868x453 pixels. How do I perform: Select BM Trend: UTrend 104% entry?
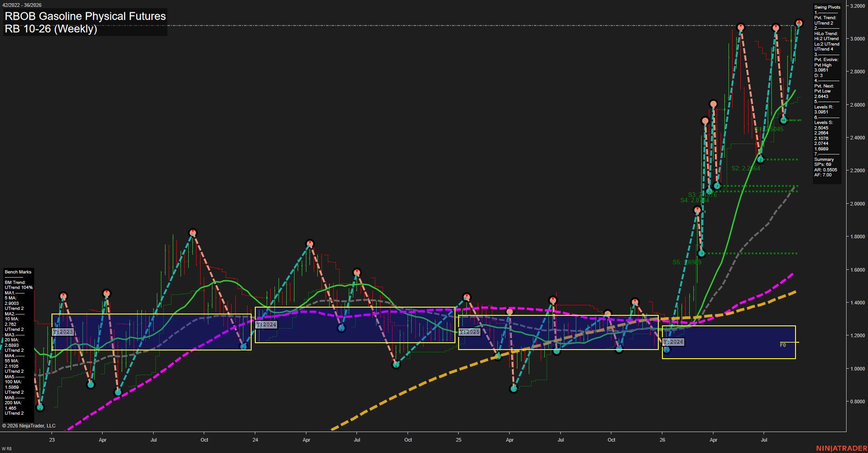point(19,285)
